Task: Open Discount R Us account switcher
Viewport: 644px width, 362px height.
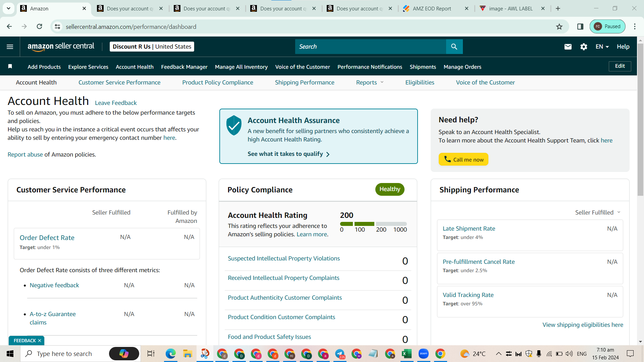Action: tap(152, 47)
